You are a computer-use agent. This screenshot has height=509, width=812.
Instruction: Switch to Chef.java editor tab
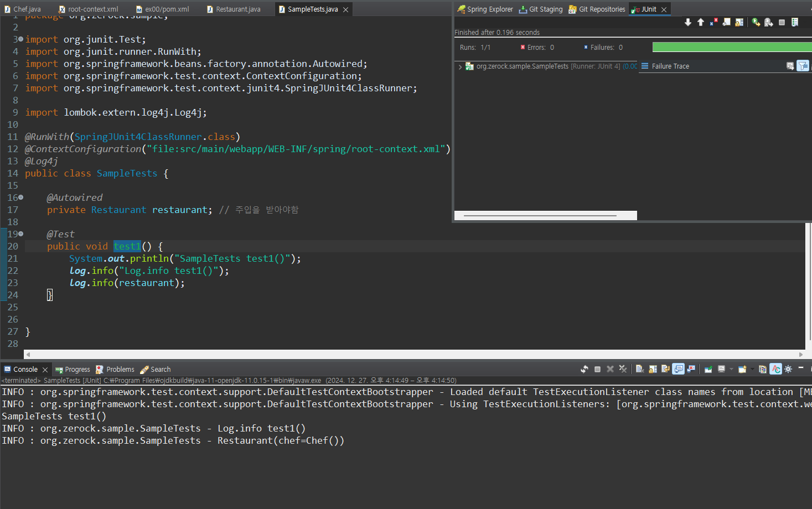coord(22,9)
